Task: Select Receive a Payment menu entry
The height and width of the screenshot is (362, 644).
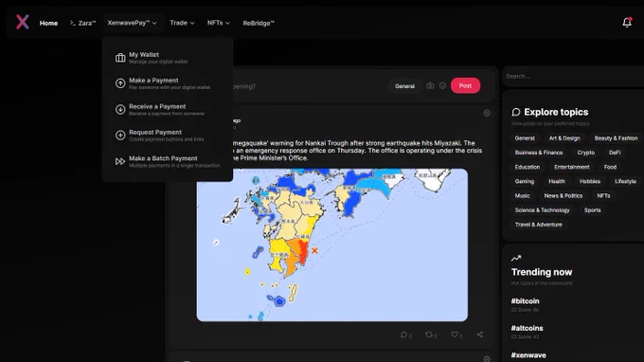Action: pyautogui.click(x=168, y=109)
